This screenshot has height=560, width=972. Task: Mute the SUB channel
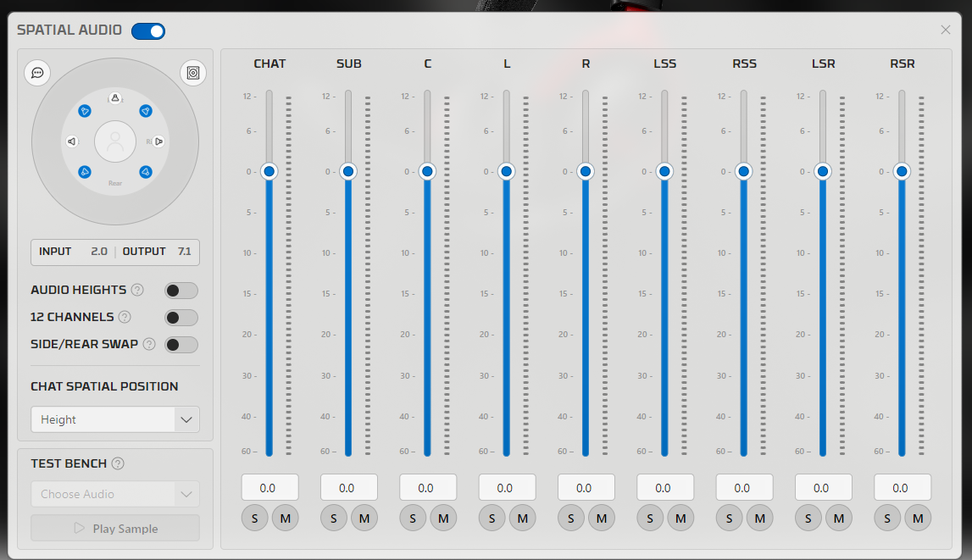pyautogui.click(x=364, y=518)
